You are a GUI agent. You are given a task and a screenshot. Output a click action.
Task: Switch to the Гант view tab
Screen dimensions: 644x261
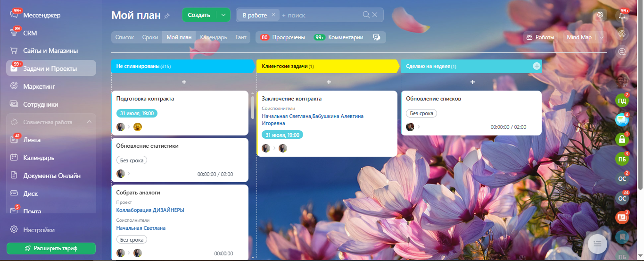(241, 37)
